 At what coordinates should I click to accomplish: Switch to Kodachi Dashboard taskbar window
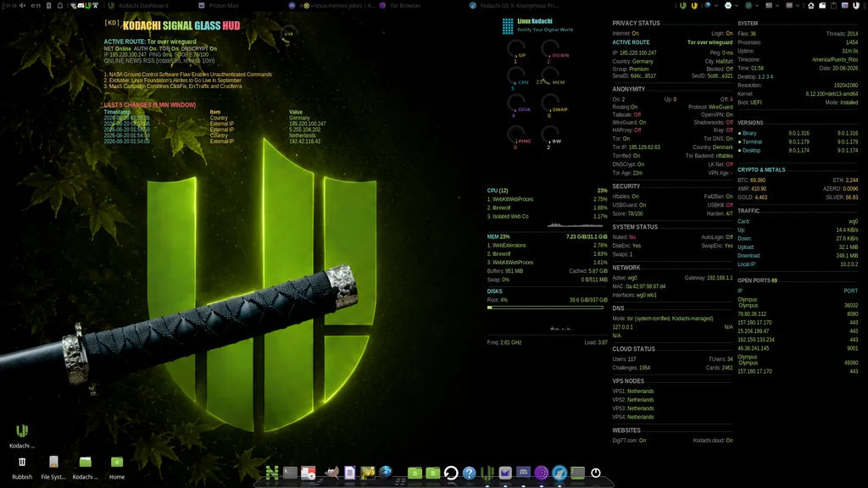[x=138, y=6]
